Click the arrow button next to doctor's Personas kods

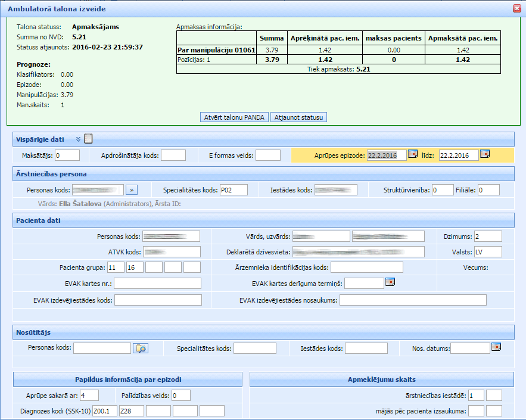(x=132, y=190)
